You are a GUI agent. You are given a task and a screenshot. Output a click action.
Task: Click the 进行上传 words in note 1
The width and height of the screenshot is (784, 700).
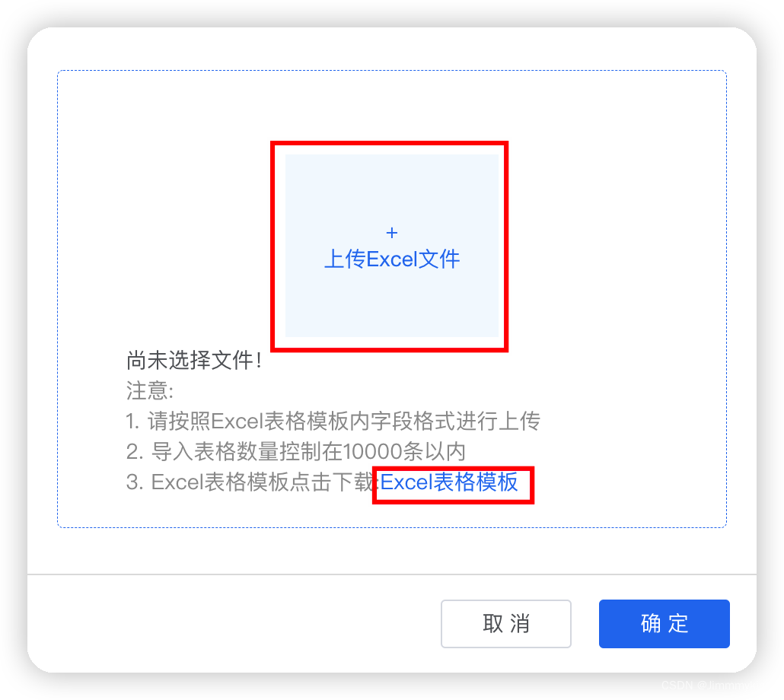click(x=498, y=422)
